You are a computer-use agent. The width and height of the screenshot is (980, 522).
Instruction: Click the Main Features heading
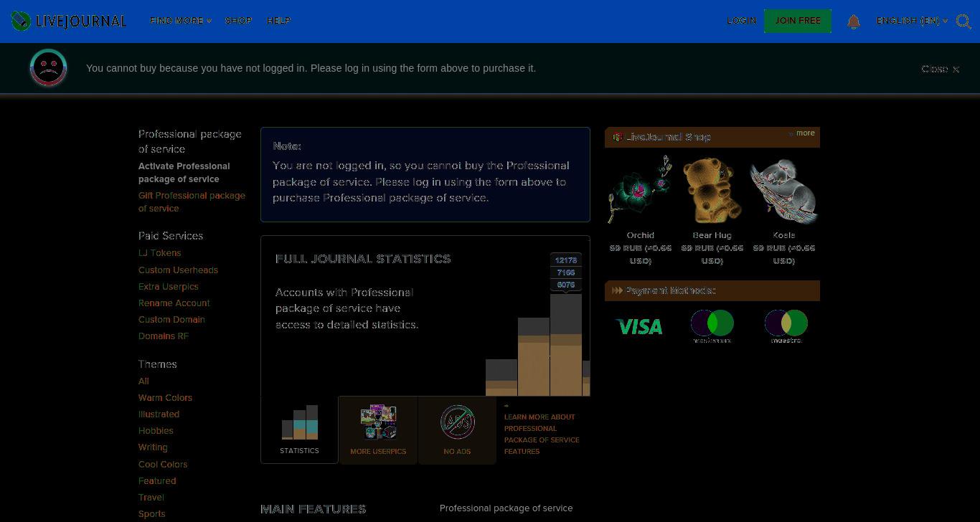[314, 509]
